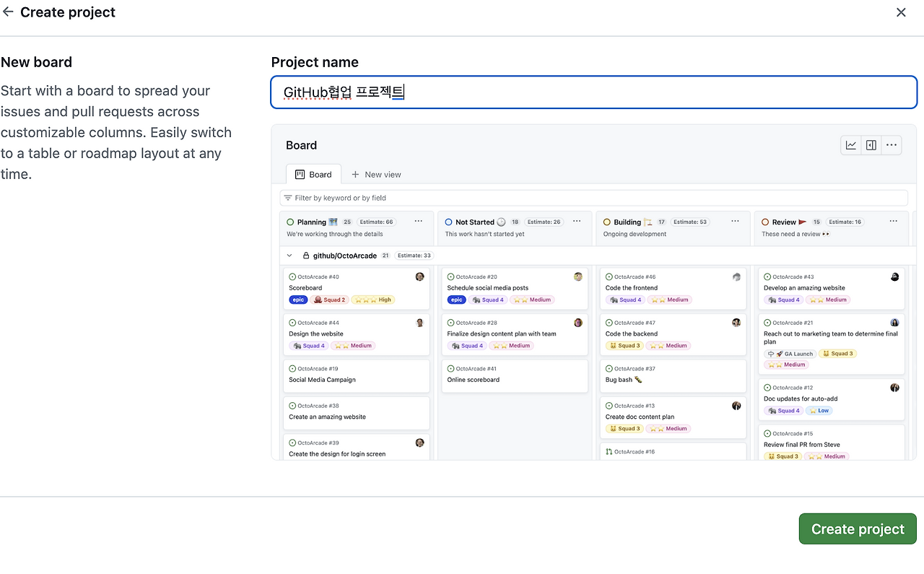Click the Review column status circle

coord(765,222)
